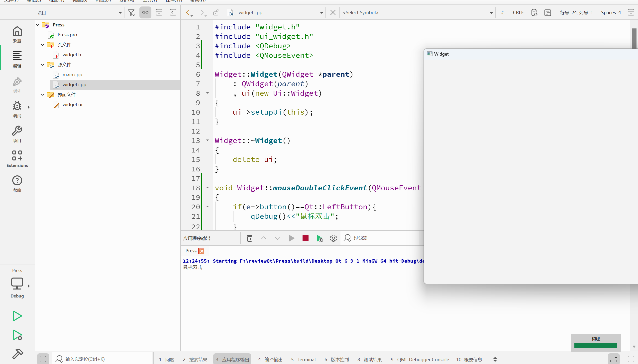
Task: Click the CRLF line ending button
Action: pyautogui.click(x=518, y=12)
